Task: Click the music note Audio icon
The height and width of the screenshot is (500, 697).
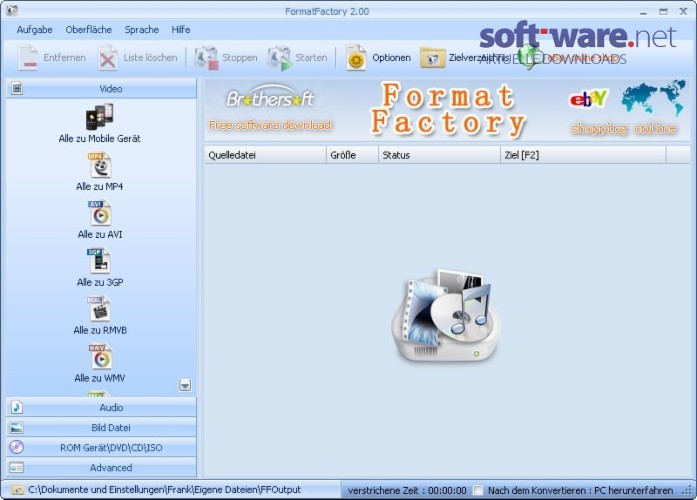Action: (x=17, y=407)
